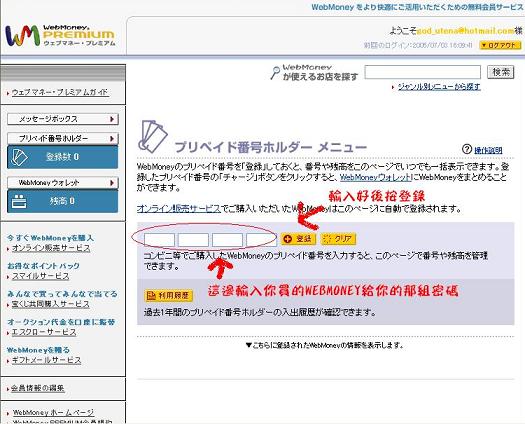Open the ウェブマネー・プレミアムガイド link
This screenshot has height=424, width=525.
pyautogui.click(x=60, y=92)
